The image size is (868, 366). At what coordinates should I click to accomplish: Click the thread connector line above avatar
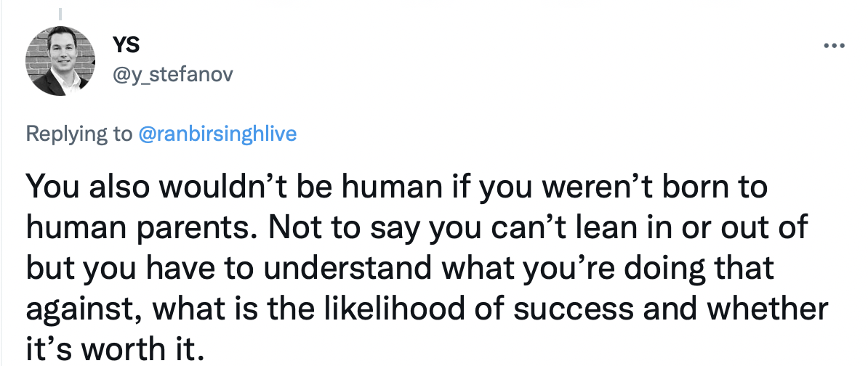point(60,13)
